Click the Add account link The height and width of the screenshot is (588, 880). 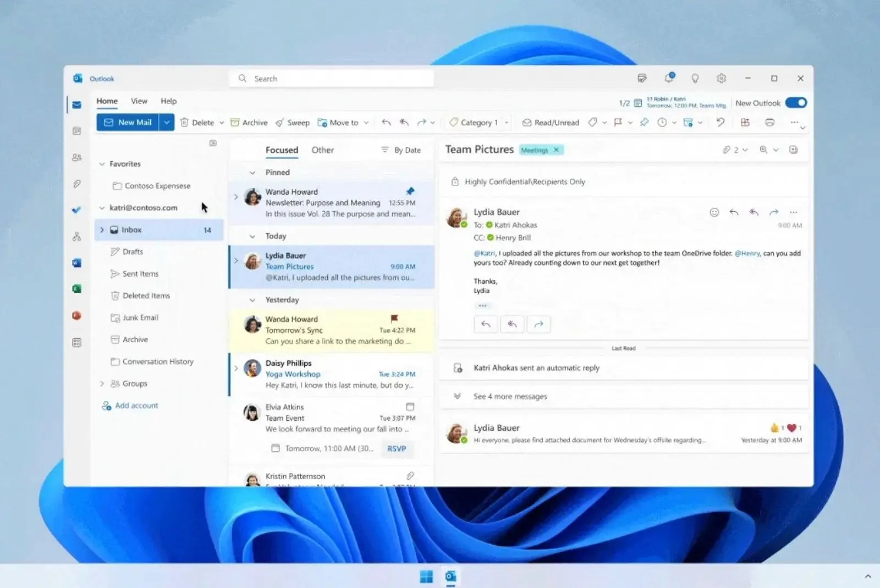pos(136,405)
